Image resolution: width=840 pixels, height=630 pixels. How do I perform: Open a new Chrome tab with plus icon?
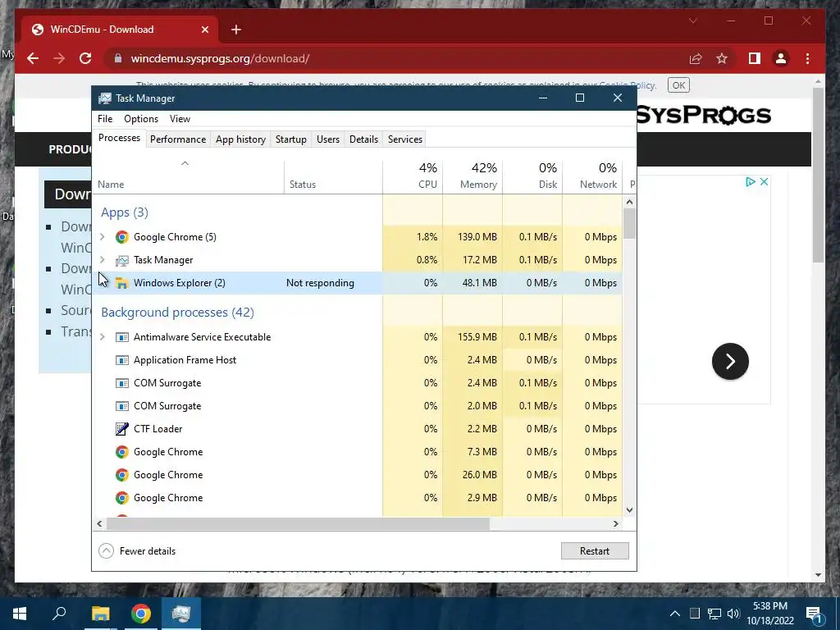(235, 30)
